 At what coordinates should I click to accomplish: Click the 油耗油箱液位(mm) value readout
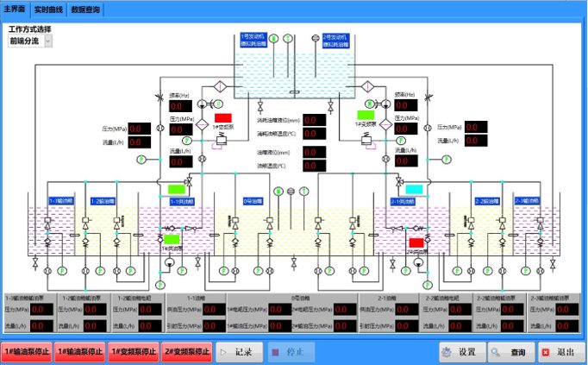314,120
